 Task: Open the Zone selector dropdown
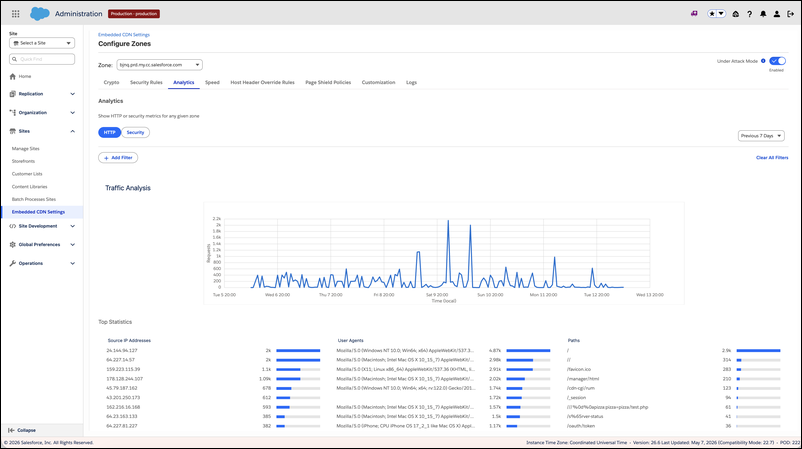click(x=160, y=65)
